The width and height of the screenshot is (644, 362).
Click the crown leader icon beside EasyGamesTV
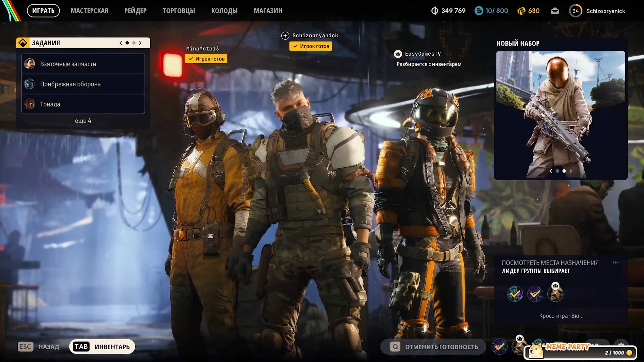click(x=398, y=54)
